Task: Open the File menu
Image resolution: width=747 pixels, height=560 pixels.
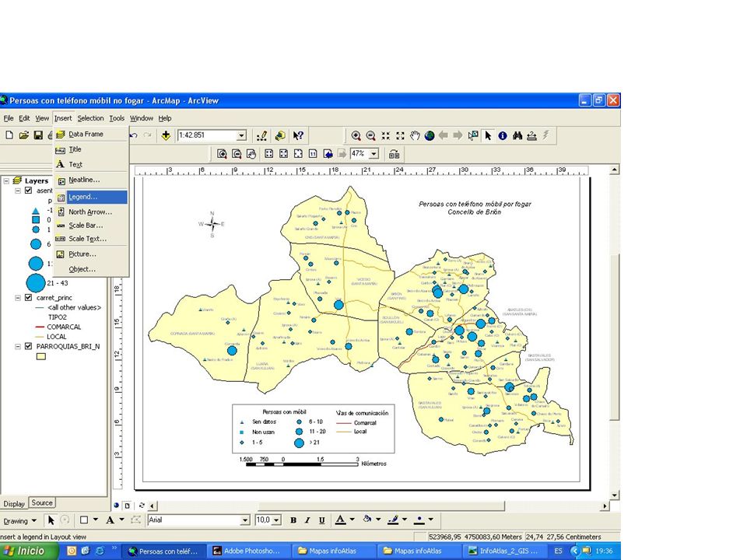Action: point(9,118)
